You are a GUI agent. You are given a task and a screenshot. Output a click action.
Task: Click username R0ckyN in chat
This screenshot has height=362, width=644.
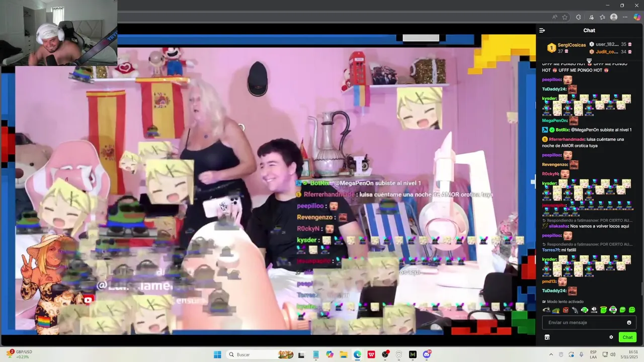pos(550,174)
